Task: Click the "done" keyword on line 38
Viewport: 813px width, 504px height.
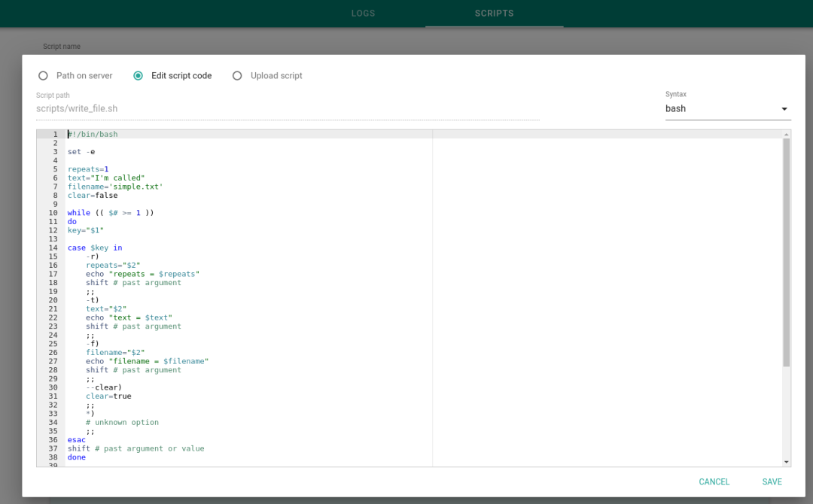Action: [x=77, y=457]
